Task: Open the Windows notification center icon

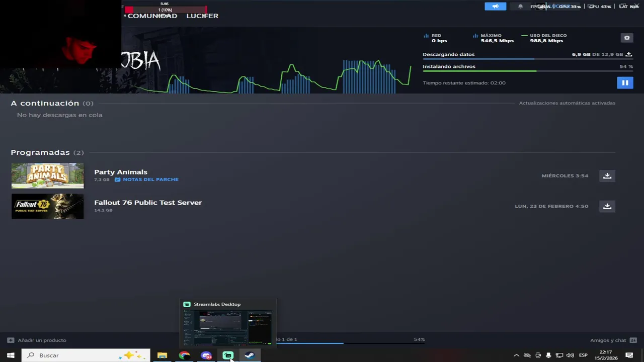Action: click(x=629, y=355)
